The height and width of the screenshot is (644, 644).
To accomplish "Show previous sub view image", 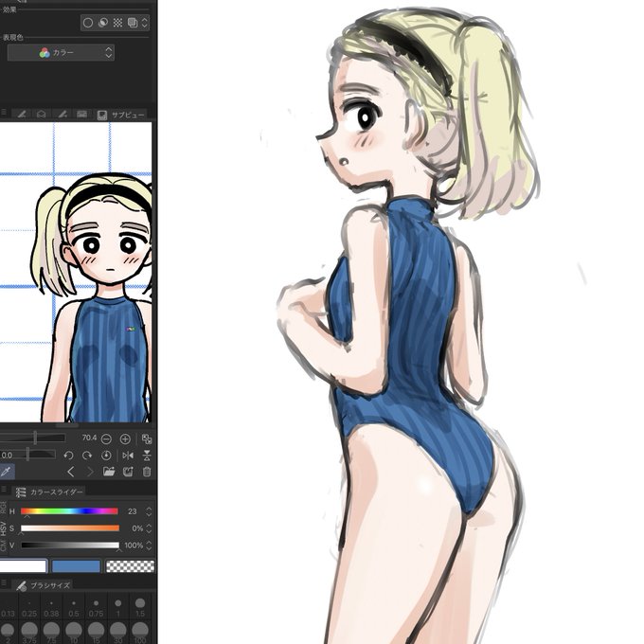I will click(x=71, y=472).
